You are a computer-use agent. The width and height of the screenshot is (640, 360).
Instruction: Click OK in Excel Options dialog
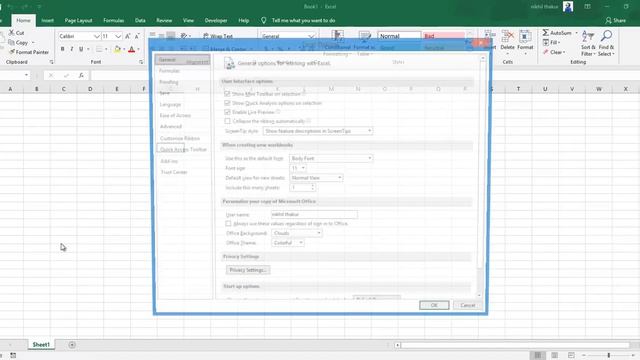point(434,305)
